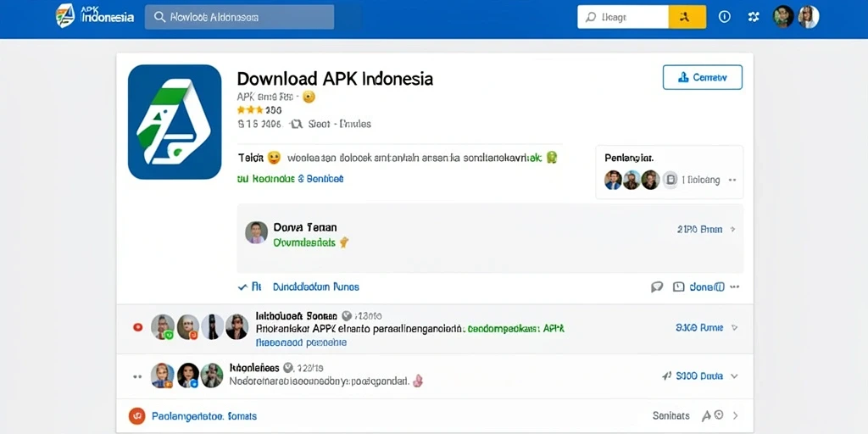Expand the chevron beside "S100 Daua"
The width and height of the screenshot is (868, 434).
pyautogui.click(x=734, y=376)
